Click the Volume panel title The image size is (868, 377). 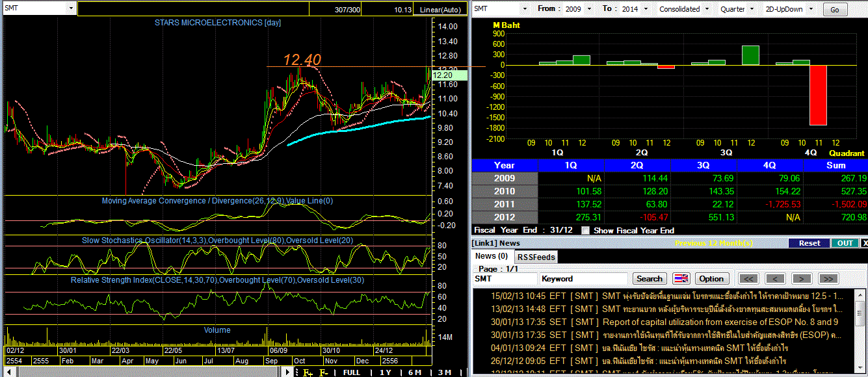217,330
